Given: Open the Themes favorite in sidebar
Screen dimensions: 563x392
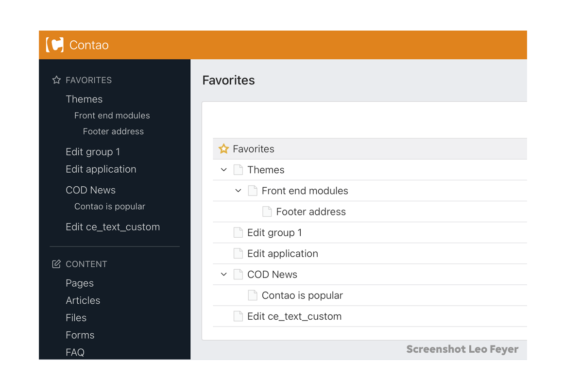Looking at the screenshot, I should pyautogui.click(x=84, y=99).
